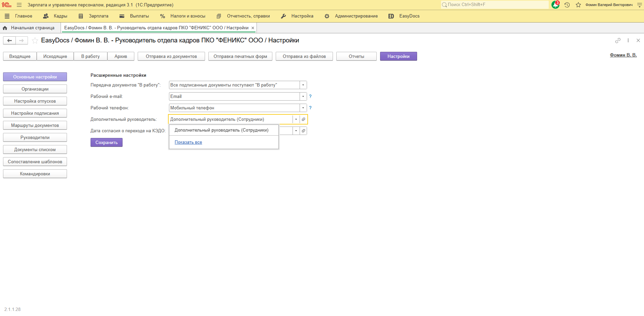
Task: Open help for Рабочий e-mail
Action: point(310,96)
